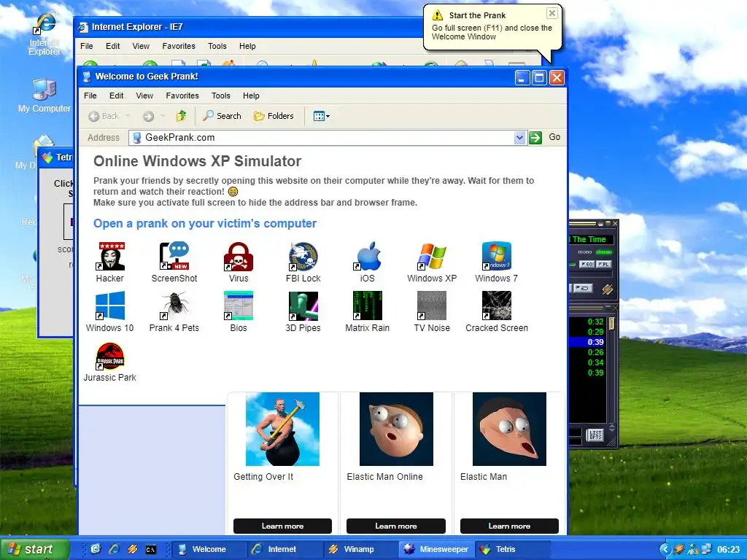The height and width of the screenshot is (560, 747).
Task: Click the Getting Over It thumbnail
Action: click(282, 429)
